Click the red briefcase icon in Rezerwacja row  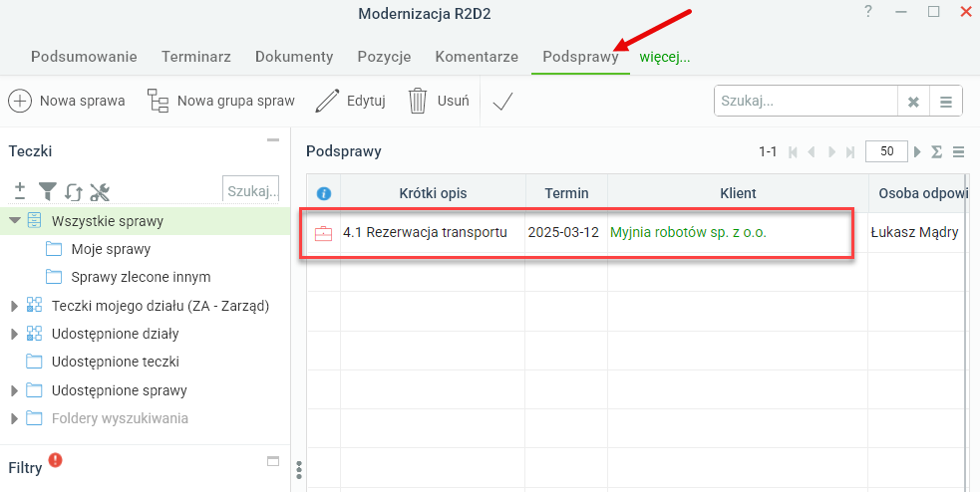323,233
